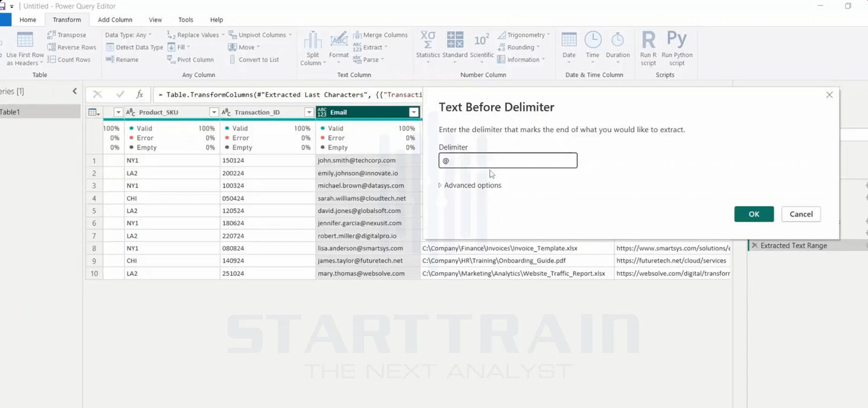The image size is (868, 408).
Task: Click Use First Row as Headers
Action: [25, 49]
